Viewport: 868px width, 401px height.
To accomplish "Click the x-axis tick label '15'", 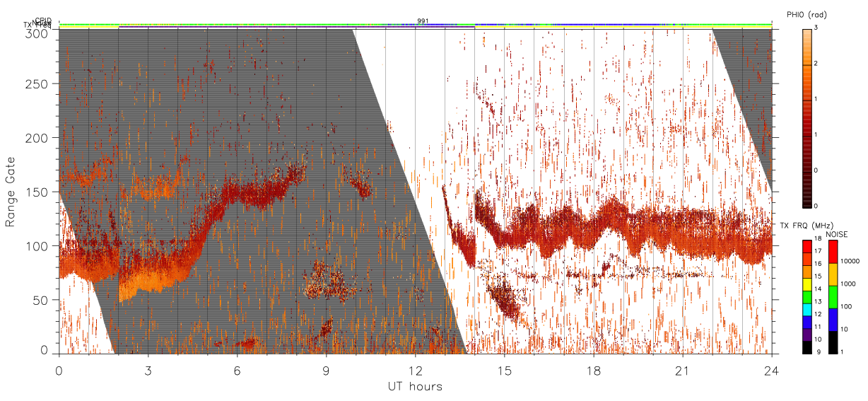I will 504,370.
